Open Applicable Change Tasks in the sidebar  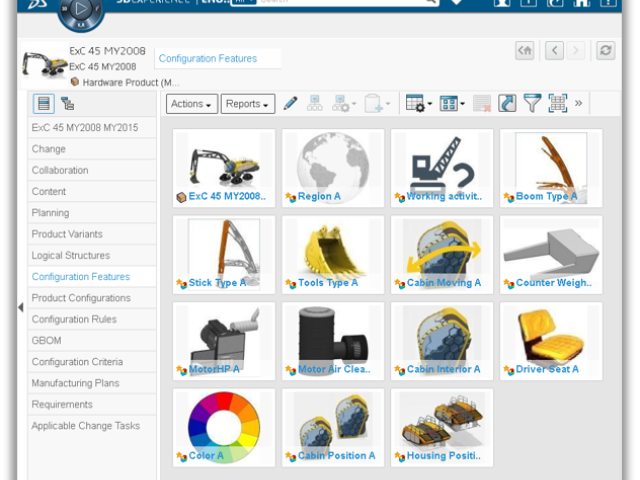click(92, 425)
